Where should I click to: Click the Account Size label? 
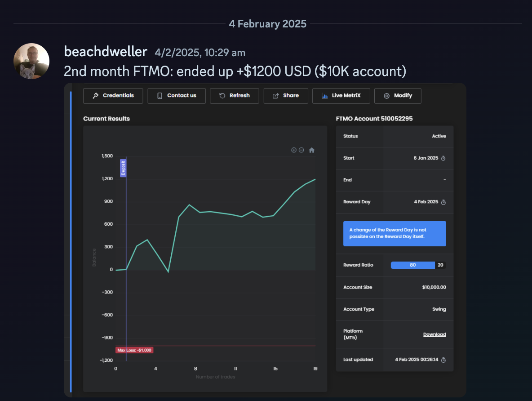[x=358, y=287]
